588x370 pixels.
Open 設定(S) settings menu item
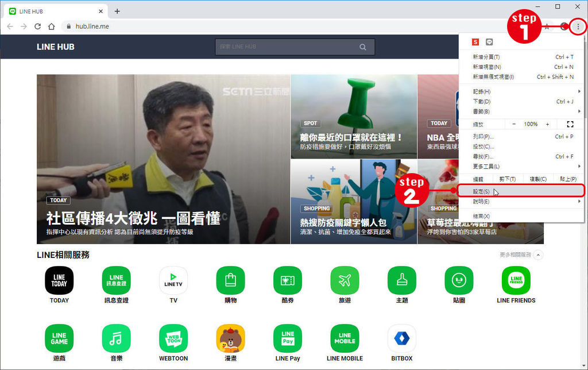[x=521, y=191]
